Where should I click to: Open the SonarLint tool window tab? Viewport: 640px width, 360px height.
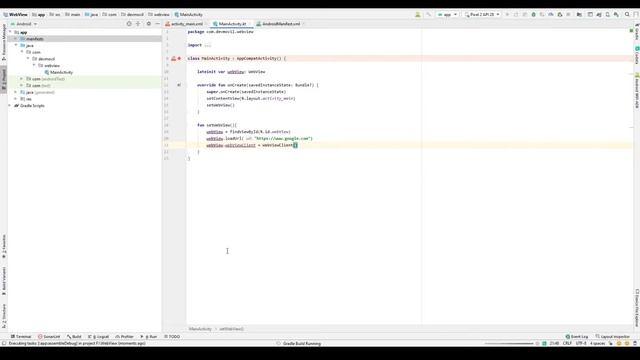click(x=49, y=336)
